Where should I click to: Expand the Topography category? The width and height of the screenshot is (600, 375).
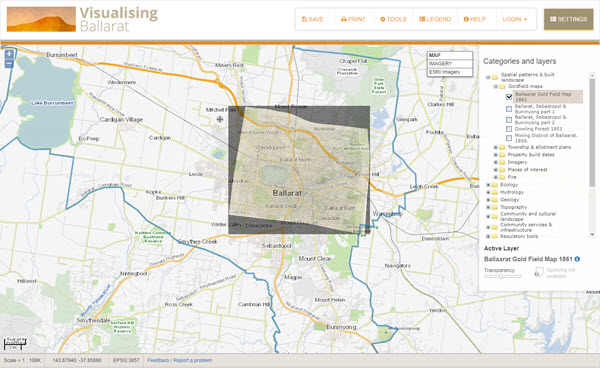click(488, 207)
